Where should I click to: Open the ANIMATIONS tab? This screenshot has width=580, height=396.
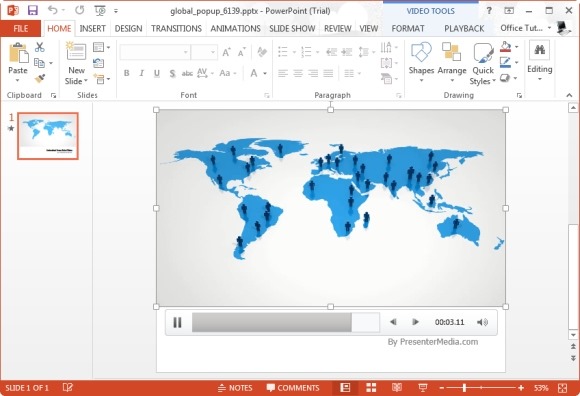click(x=235, y=28)
